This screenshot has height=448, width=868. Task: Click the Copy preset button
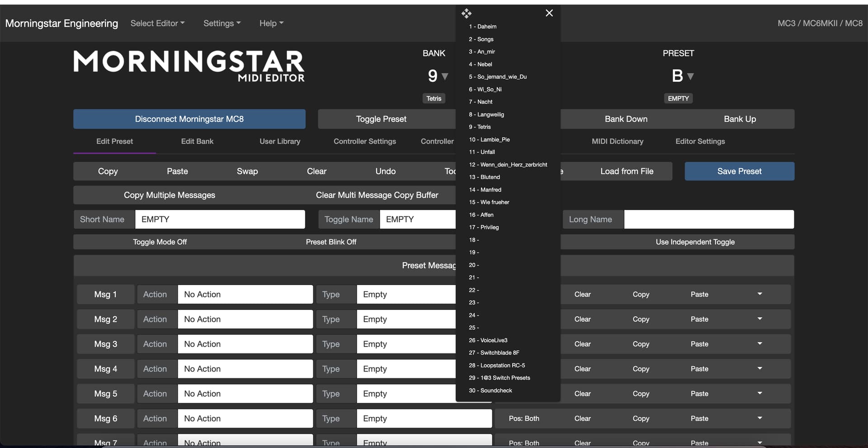coord(108,171)
